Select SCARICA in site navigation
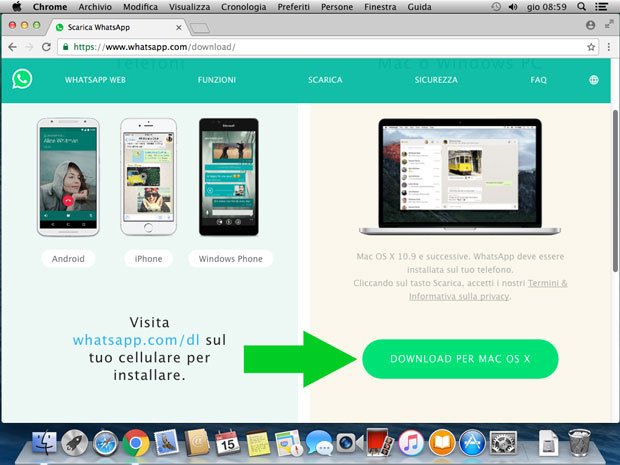The image size is (620, 465). coord(325,80)
